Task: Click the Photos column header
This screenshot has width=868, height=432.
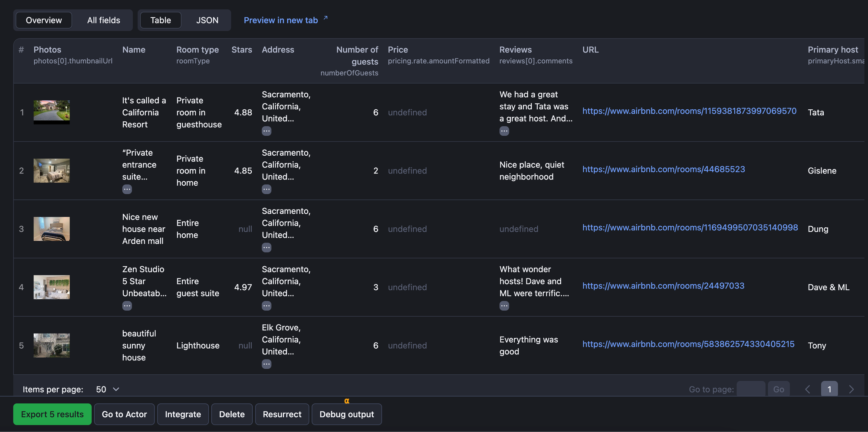Action: point(47,50)
